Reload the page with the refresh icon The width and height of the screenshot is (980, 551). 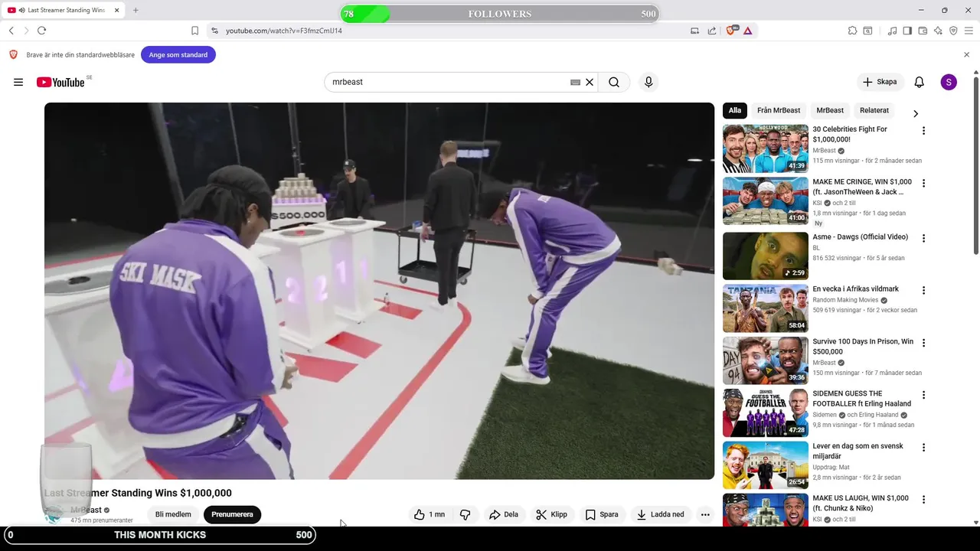(41, 31)
